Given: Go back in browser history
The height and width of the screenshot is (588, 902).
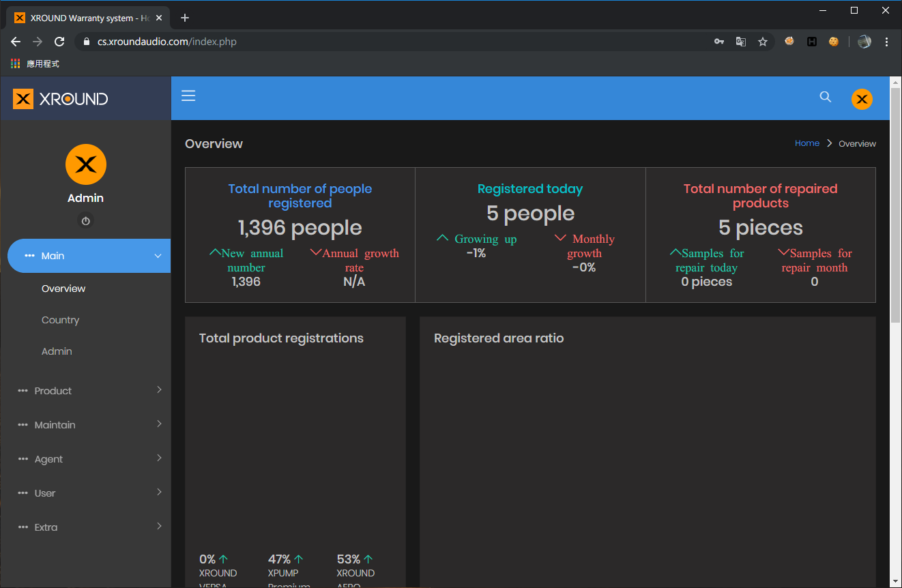Looking at the screenshot, I should (16, 42).
